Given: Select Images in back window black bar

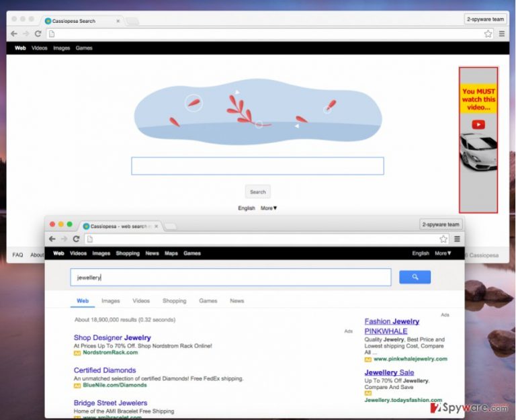Looking at the screenshot, I should click(x=62, y=48).
